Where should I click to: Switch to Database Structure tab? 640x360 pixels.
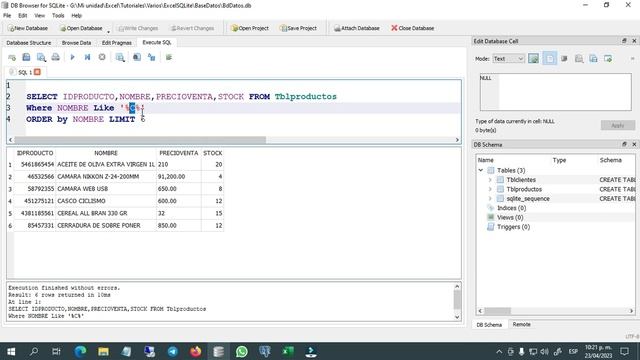pyautogui.click(x=29, y=42)
